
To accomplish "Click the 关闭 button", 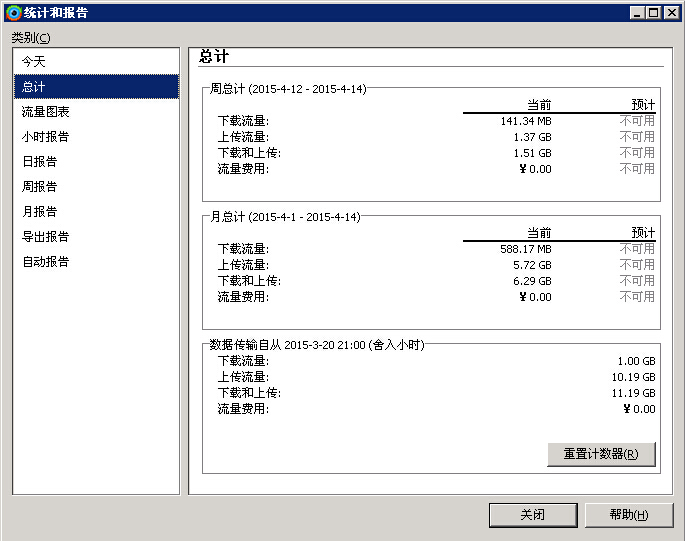I will click(533, 515).
